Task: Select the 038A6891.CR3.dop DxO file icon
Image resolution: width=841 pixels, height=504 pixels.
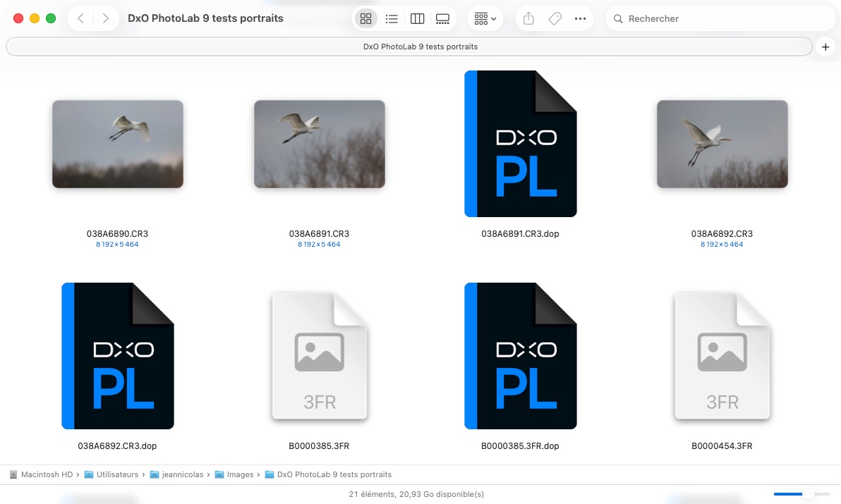Action: click(520, 144)
